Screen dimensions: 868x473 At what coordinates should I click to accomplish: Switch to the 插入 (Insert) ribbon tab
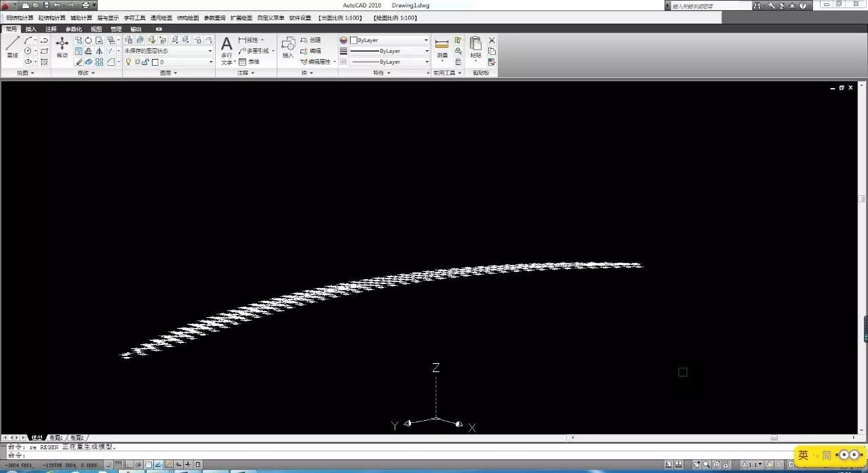(x=31, y=29)
